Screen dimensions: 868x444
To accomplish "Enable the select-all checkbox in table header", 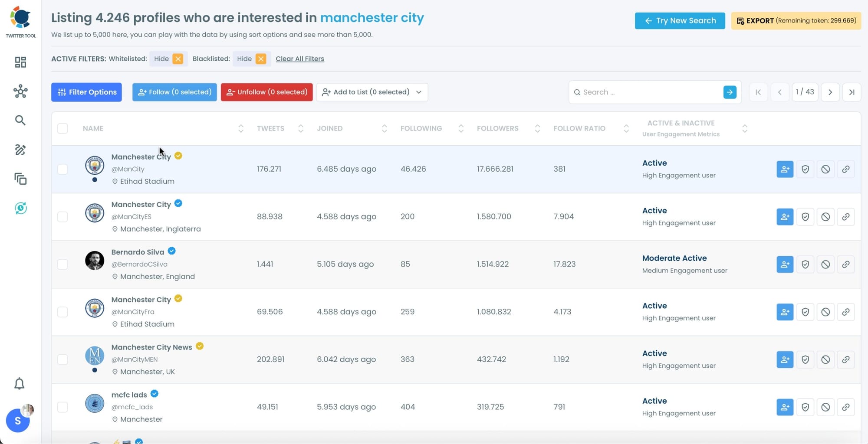I will [x=62, y=128].
